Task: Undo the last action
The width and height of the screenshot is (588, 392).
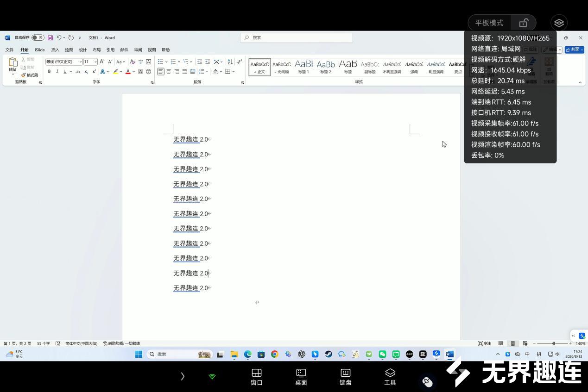Action: pyautogui.click(x=59, y=38)
